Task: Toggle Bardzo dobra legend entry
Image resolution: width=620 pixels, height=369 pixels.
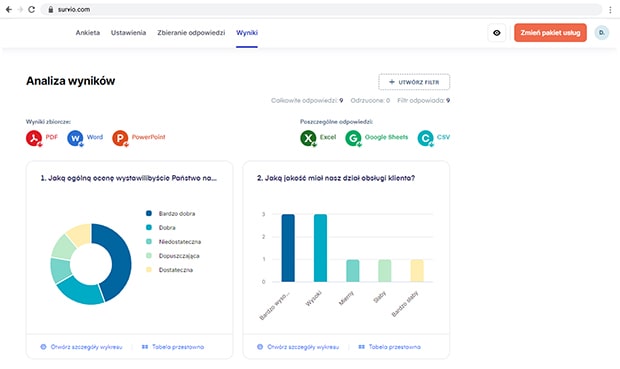Action: [x=170, y=214]
